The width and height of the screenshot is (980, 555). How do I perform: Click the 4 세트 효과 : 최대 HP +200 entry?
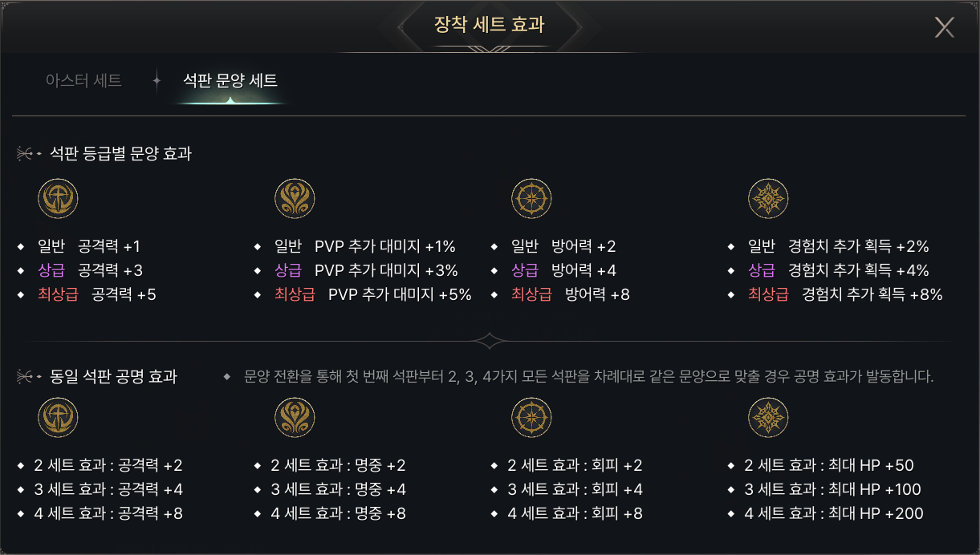(836, 513)
